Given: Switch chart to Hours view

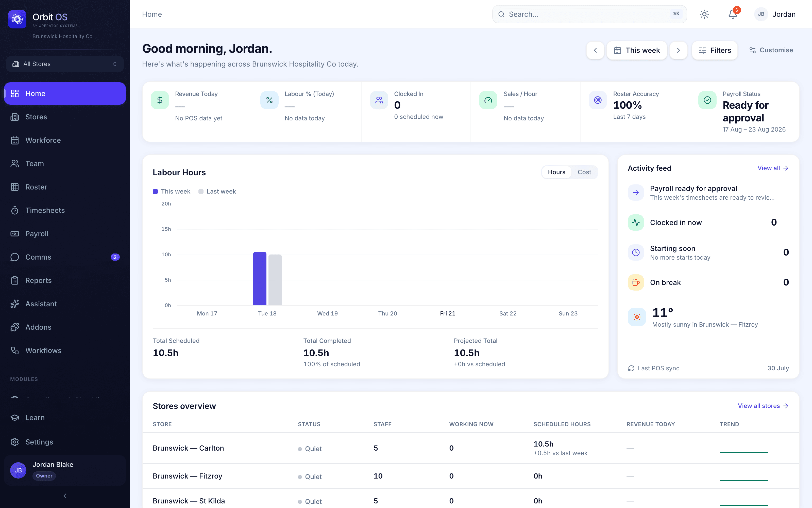Looking at the screenshot, I should pos(556,172).
